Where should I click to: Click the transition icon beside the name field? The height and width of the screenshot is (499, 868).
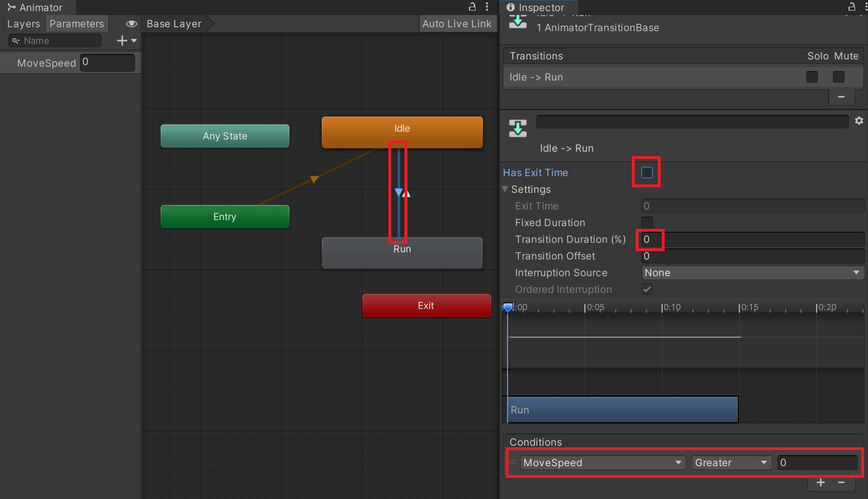pyautogui.click(x=518, y=128)
